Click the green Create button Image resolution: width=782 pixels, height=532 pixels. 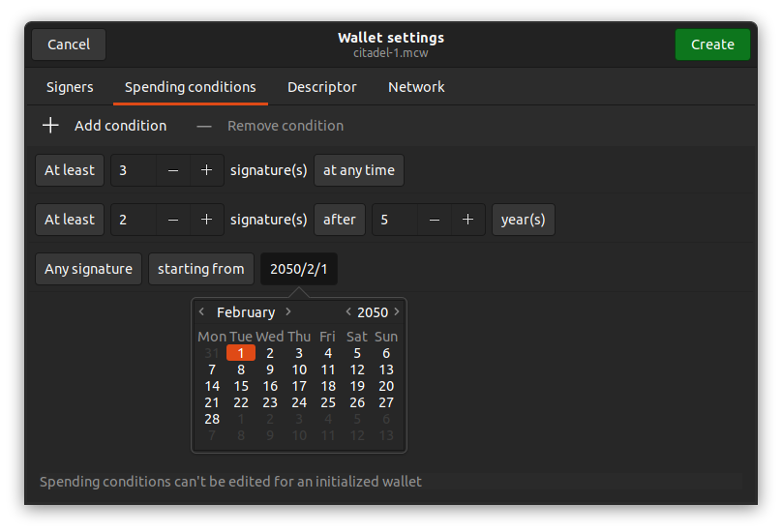tap(712, 44)
